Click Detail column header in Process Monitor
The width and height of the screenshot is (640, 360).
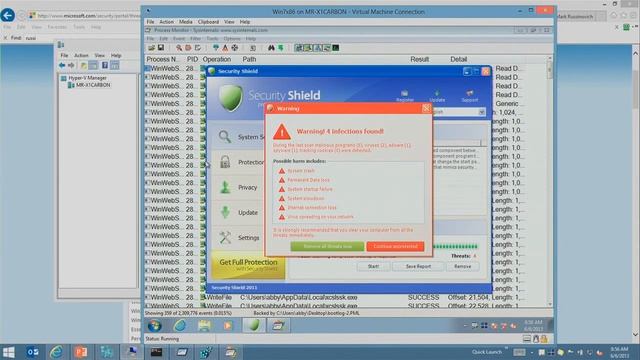coord(459,59)
